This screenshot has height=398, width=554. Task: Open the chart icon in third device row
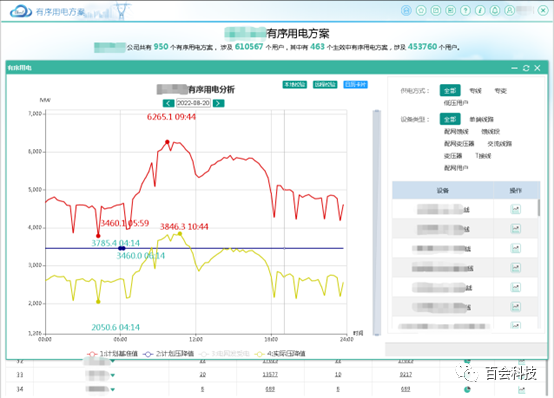click(x=515, y=248)
